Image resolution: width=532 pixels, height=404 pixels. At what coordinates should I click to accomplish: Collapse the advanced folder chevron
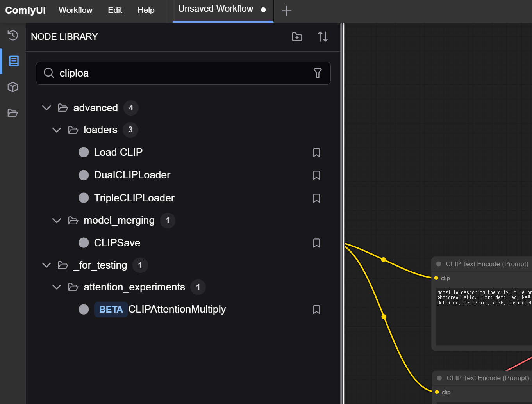[x=46, y=108]
